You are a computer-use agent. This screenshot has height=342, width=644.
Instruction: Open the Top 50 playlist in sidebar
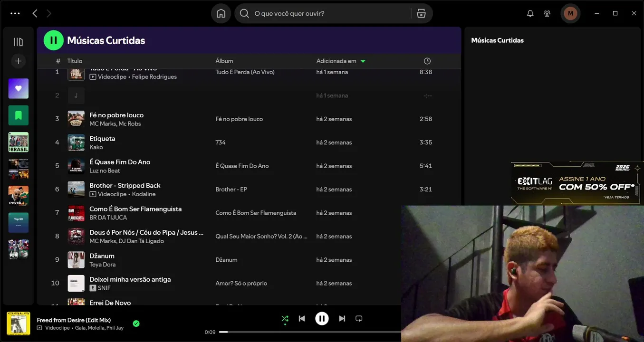pyautogui.click(x=19, y=222)
